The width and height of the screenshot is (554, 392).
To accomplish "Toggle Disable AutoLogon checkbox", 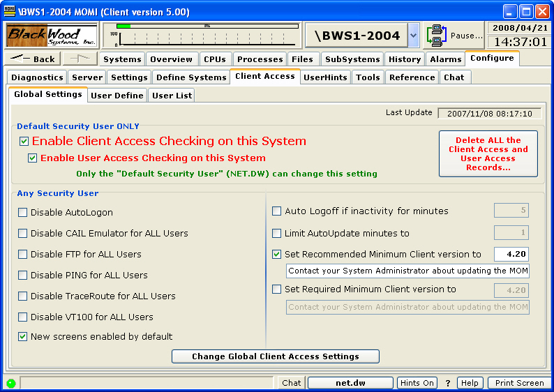I will (23, 213).
